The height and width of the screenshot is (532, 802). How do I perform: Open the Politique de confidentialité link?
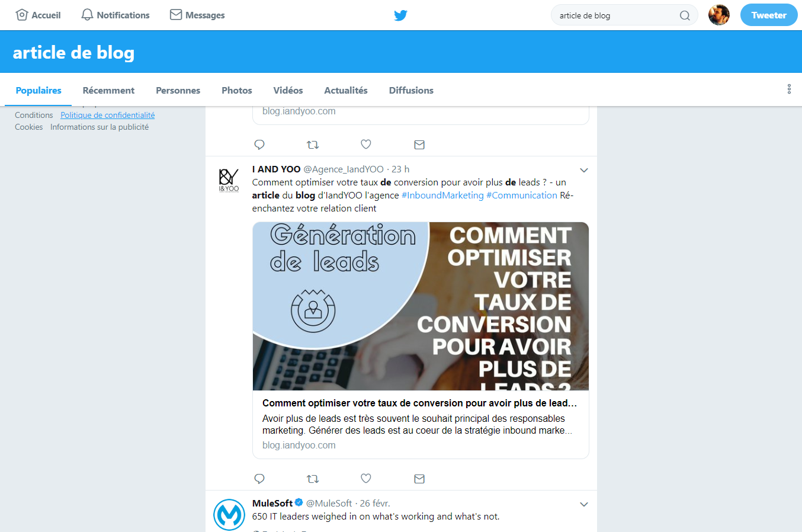108,115
